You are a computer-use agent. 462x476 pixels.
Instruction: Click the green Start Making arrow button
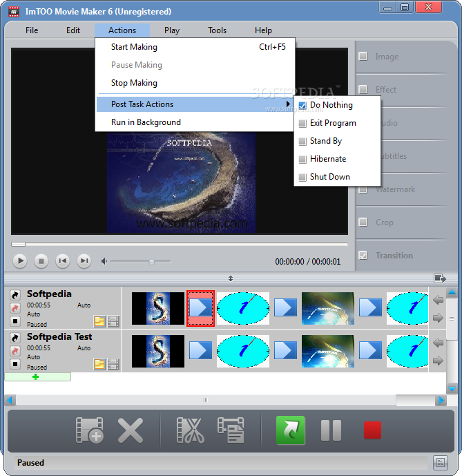[291, 430]
